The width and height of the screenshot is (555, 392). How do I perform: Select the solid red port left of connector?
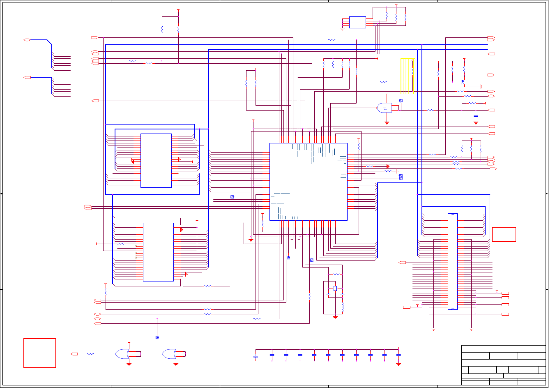pyautogui.click(x=407, y=307)
